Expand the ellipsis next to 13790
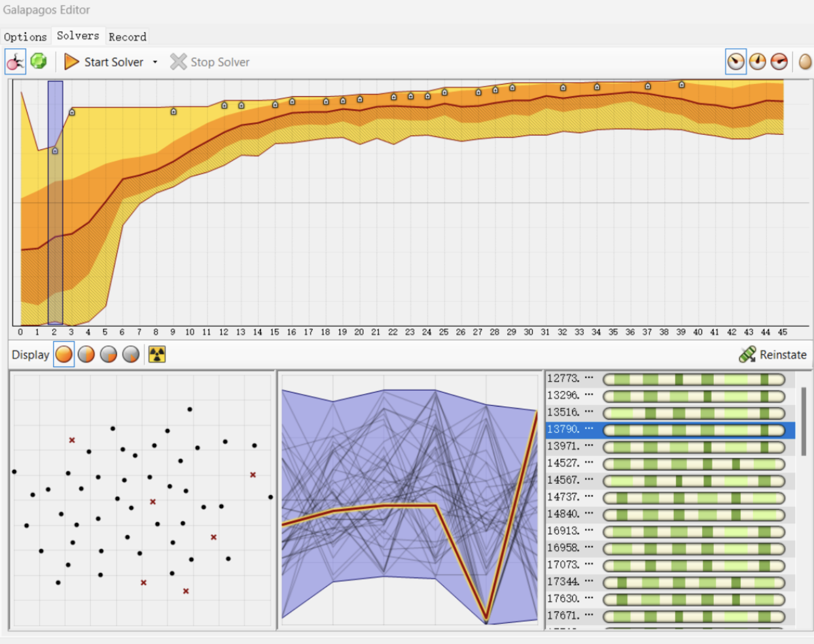Viewport: 814px width, 644px height. click(589, 429)
